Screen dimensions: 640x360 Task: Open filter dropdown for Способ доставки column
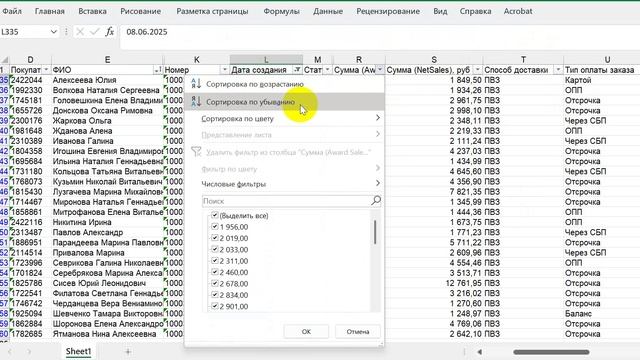558,70
